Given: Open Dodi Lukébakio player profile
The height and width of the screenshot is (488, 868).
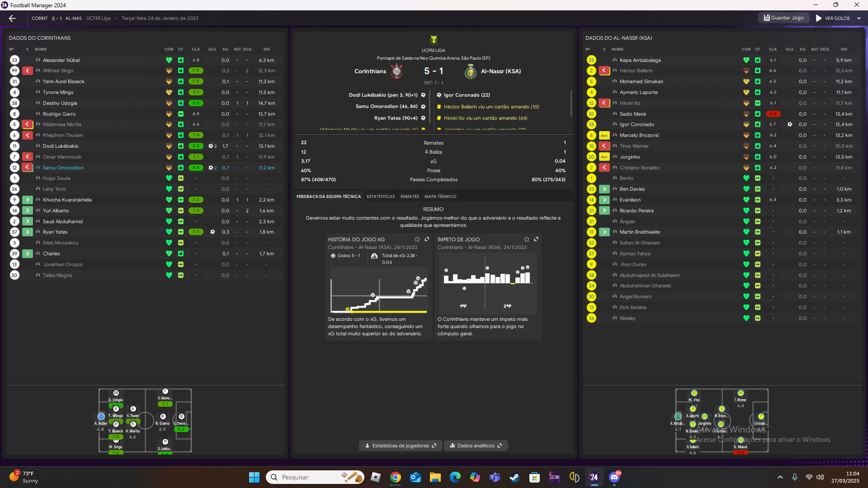Looking at the screenshot, I should tap(61, 146).
